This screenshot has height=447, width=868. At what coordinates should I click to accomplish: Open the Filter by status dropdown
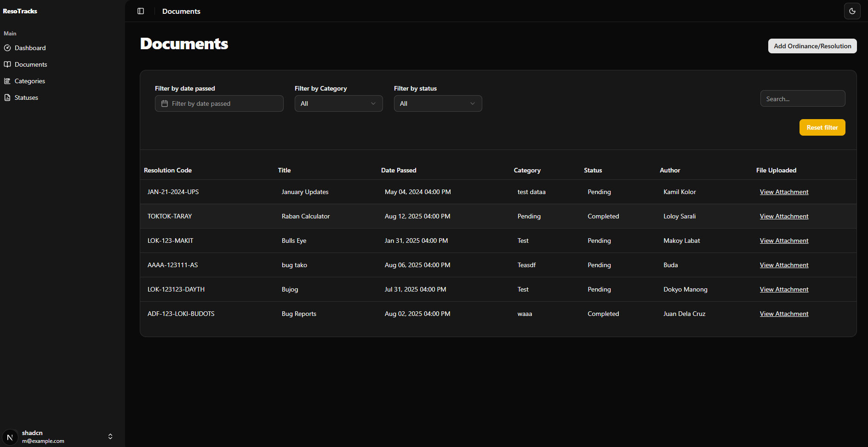[438, 103]
